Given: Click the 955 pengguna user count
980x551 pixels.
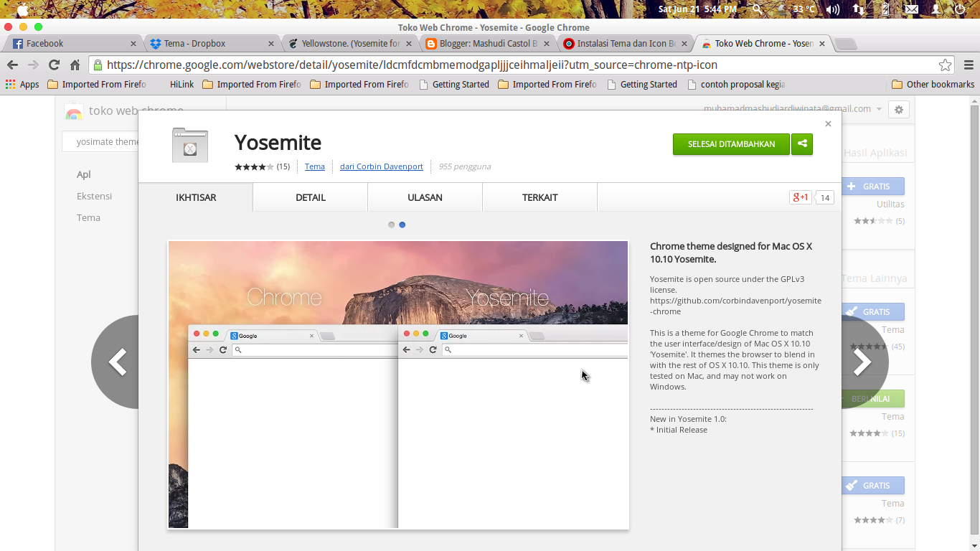Looking at the screenshot, I should click(x=465, y=166).
